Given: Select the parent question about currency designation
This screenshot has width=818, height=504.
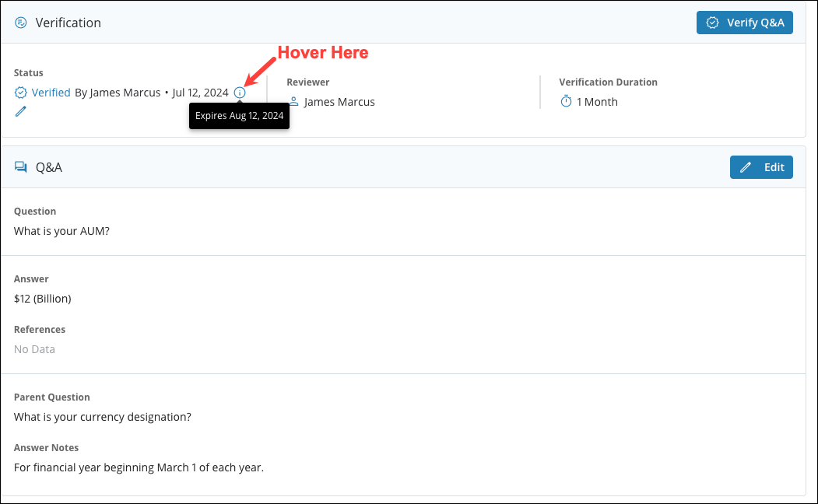Looking at the screenshot, I should pos(103,417).
